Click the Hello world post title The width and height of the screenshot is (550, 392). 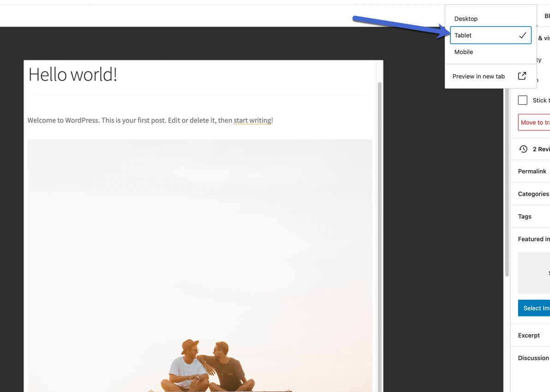tap(73, 74)
